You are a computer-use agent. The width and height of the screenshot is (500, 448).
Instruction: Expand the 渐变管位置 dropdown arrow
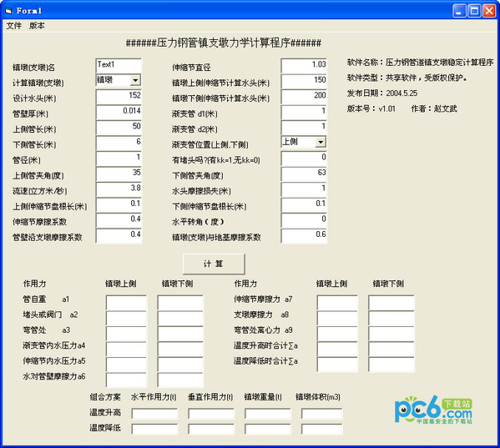[x=321, y=142]
